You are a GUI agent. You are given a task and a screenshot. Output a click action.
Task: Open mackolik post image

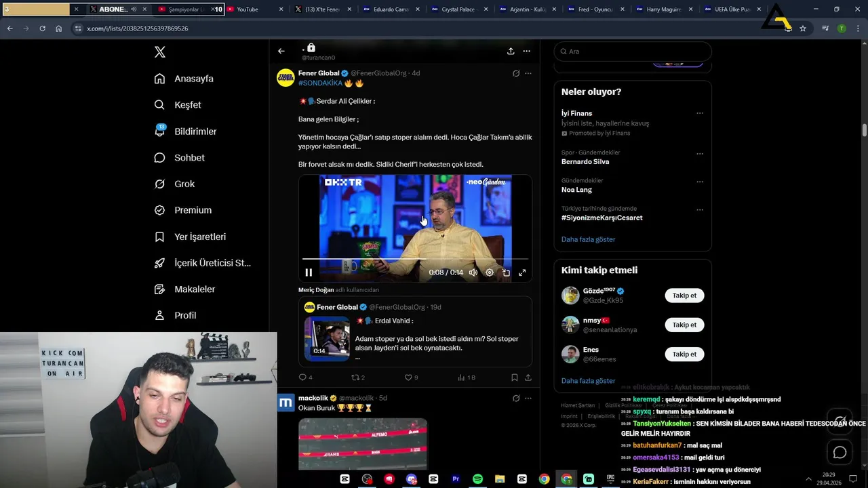(x=363, y=444)
